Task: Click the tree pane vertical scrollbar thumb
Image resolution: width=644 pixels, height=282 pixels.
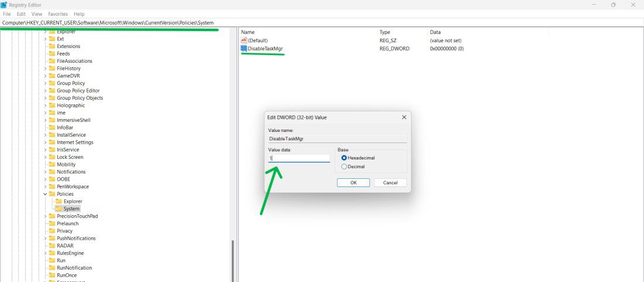Action: pyautogui.click(x=233, y=261)
